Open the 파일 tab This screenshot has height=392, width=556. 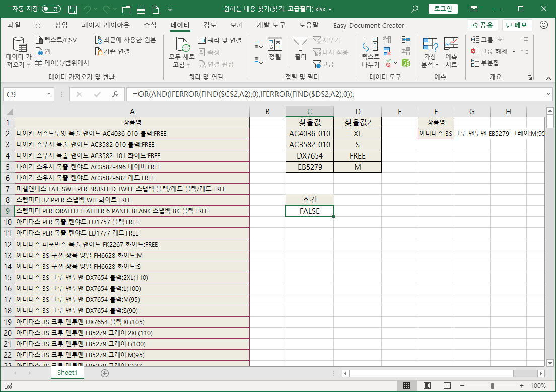(x=14, y=25)
